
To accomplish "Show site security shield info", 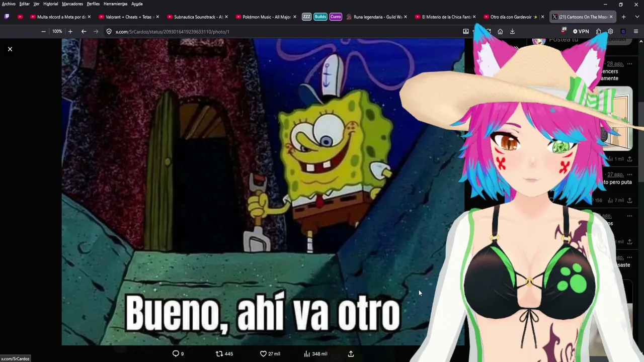I will pos(109,31).
